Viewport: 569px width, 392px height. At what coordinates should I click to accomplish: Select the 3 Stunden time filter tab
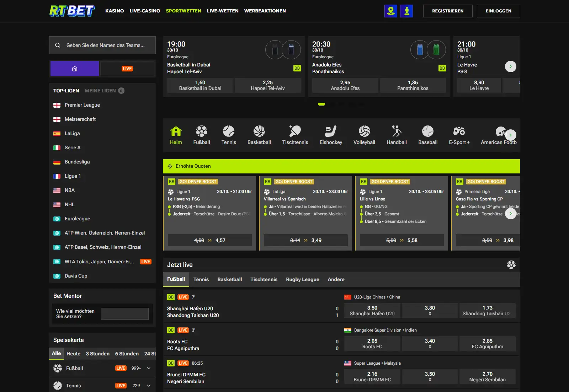pyautogui.click(x=97, y=354)
